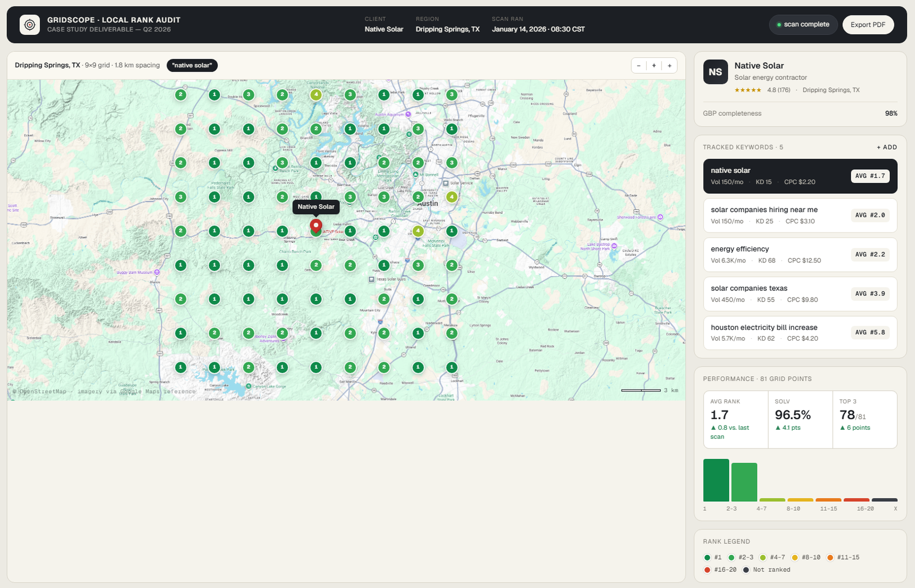Click the Texas Solar Guys map marker
Image resolution: width=915 pixels, height=588 pixels.
coord(372,279)
